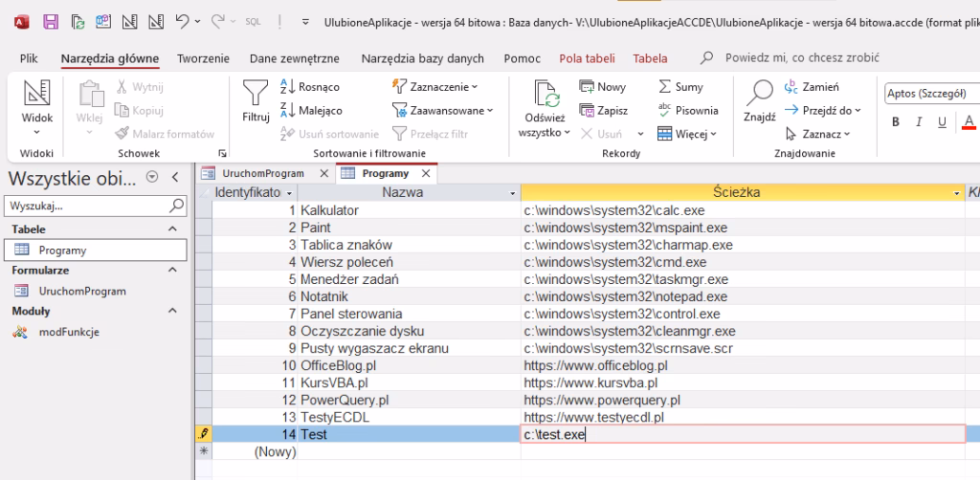The height and width of the screenshot is (480, 980).
Task: Open the Zaznaczenie filter dropdown
Action: pyautogui.click(x=435, y=87)
